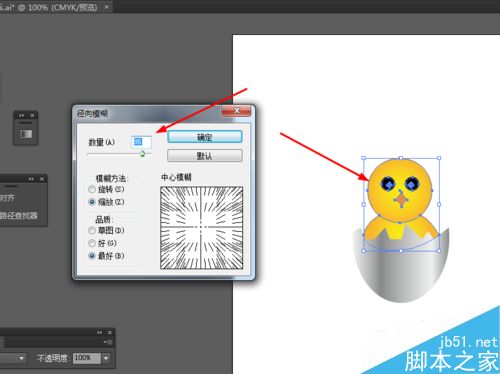Screen dimensions: 500x374
Task: Collapse the transparency panel
Action: click(x=99, y=333)
